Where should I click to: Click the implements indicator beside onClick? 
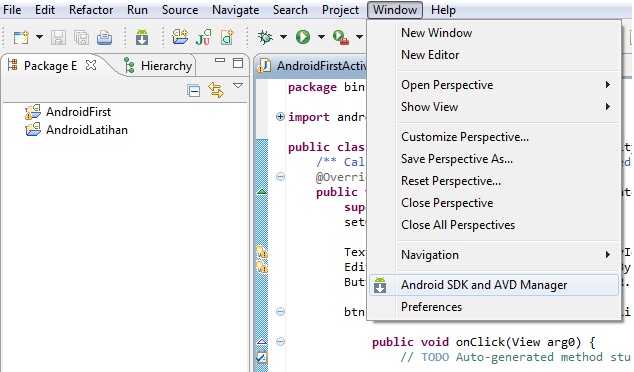pos(262,342)
